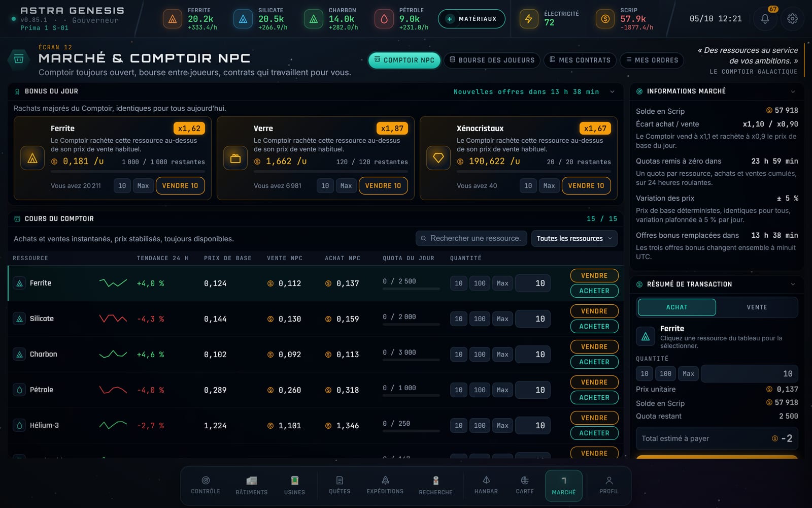Switch to the Bourse des joueurs tab
The width and height of the screenshot is (812, 508).
point(492,60)
